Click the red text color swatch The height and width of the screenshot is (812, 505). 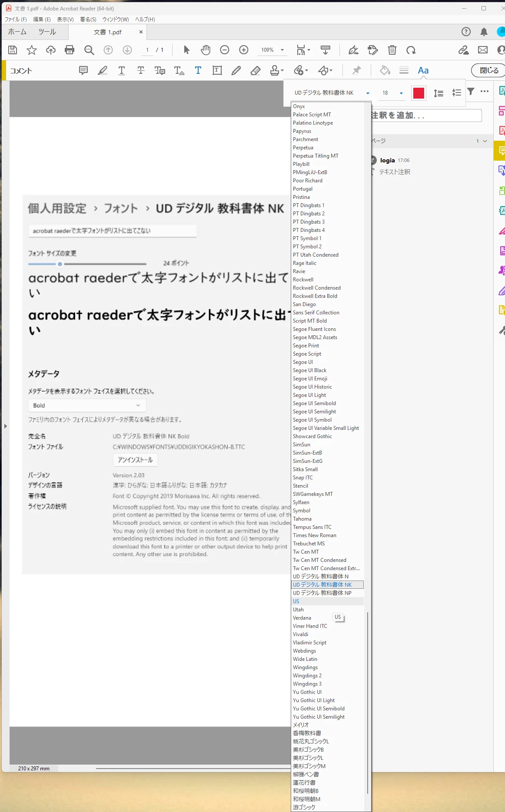click(x=419, y=93)
